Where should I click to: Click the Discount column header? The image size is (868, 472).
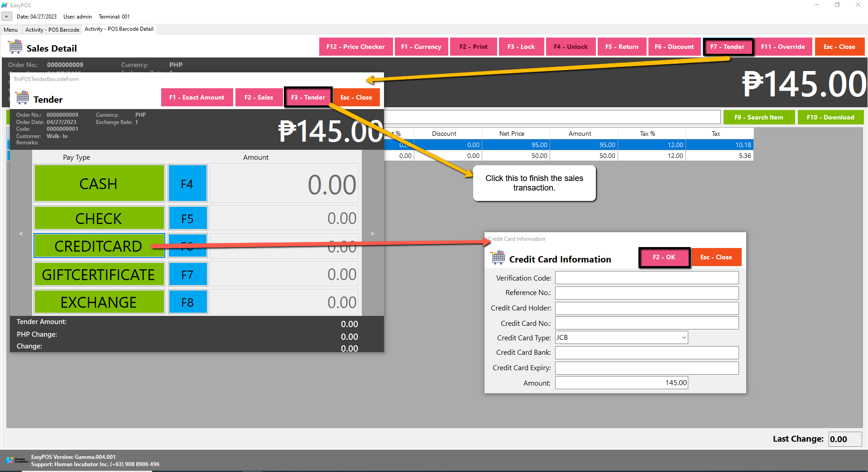(x=448, y=133)
